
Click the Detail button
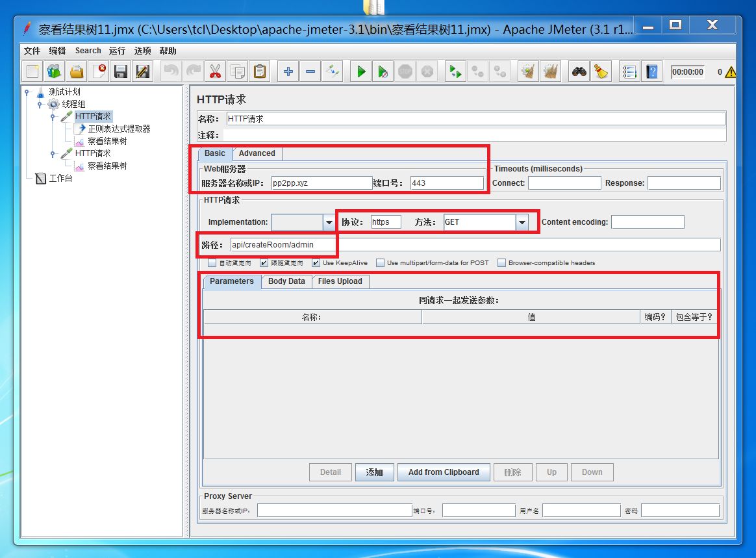tap(331, 472)
